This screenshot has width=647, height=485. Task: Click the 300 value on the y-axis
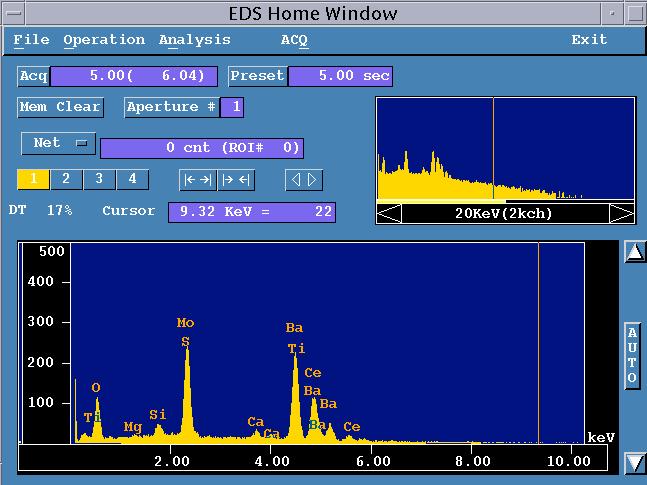tap(40, 322)
